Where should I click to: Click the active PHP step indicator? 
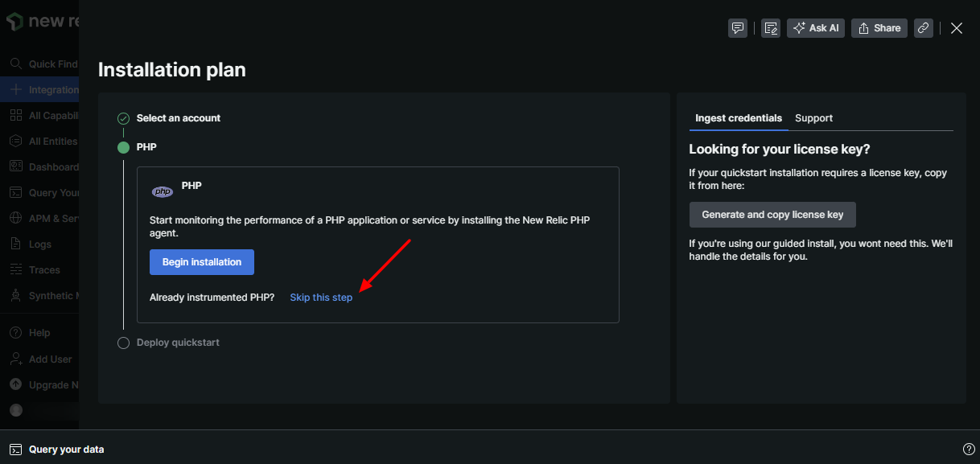click(123, 147)
